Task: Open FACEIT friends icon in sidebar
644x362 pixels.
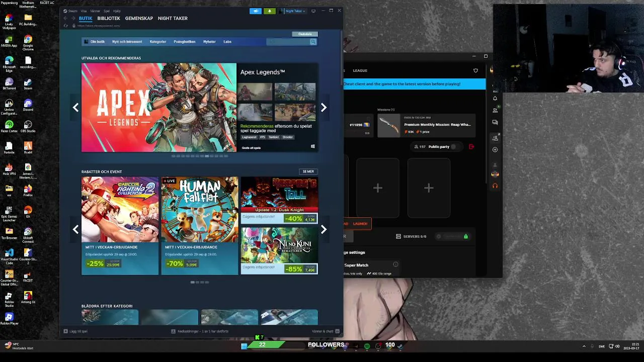Action: pos(495,110)
